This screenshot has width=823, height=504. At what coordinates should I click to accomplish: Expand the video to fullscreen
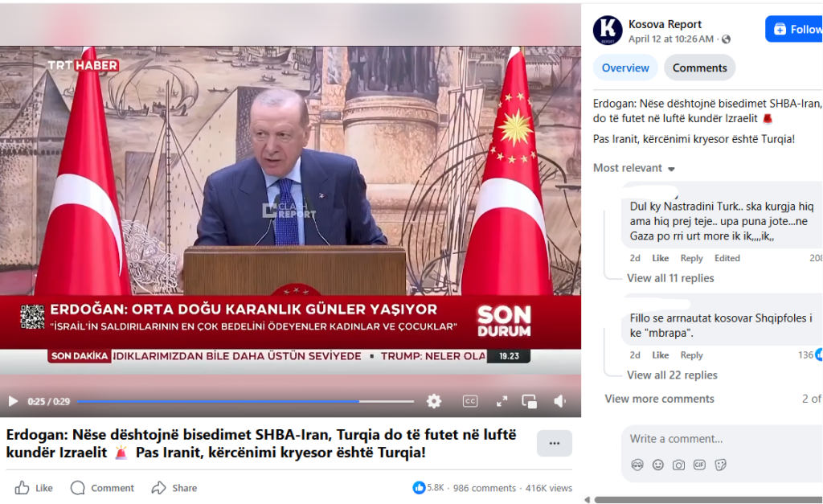[502, 402]
